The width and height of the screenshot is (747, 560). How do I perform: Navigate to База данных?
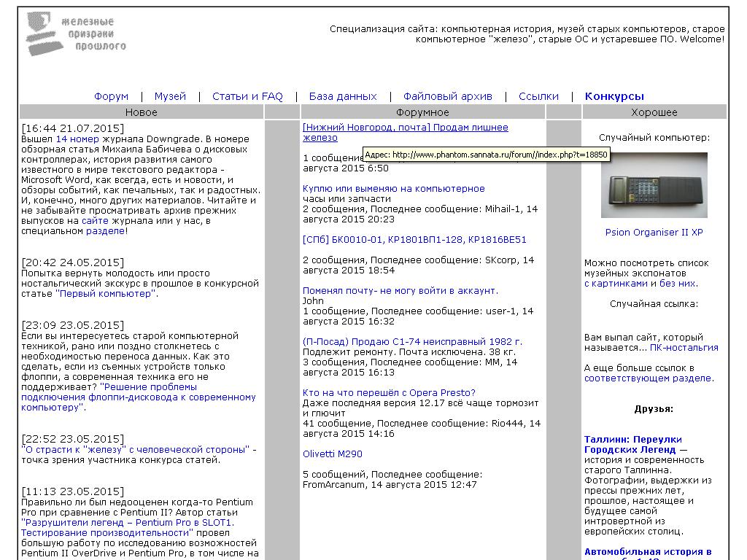343,96
